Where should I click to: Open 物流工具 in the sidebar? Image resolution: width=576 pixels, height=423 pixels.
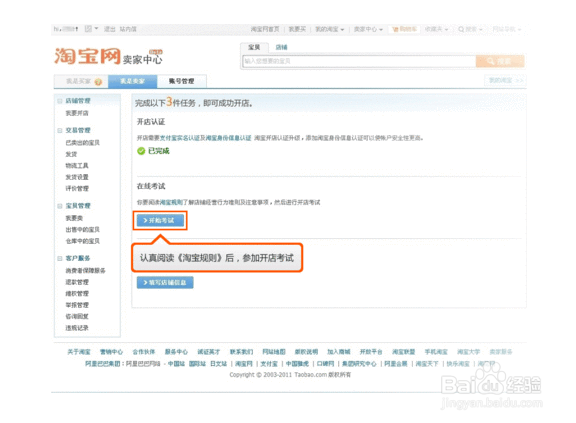coord(77,166)
